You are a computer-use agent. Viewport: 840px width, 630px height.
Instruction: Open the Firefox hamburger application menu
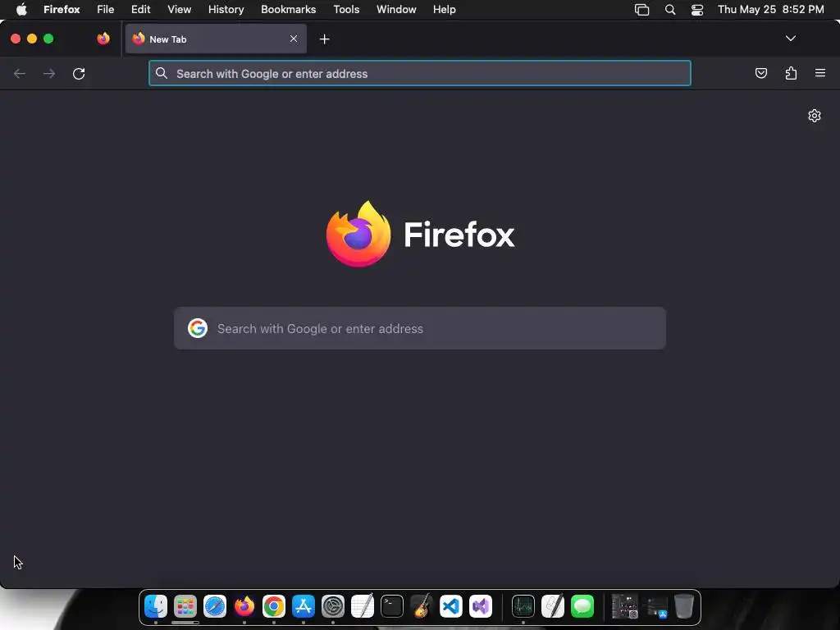[x=820, y=73]
